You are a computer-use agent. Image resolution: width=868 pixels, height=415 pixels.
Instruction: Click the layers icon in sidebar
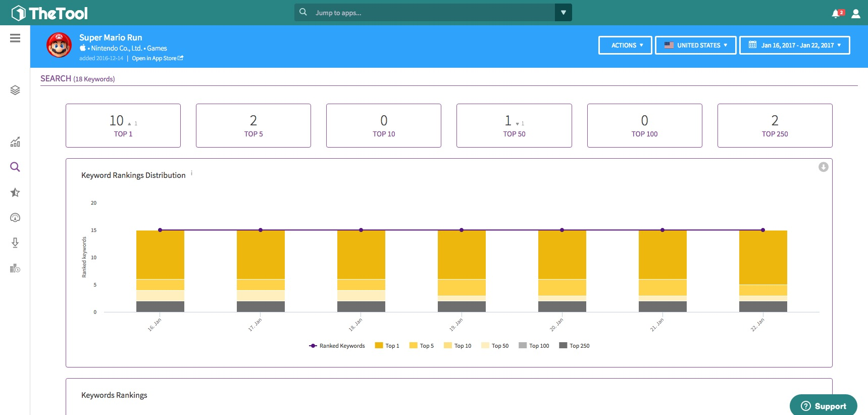[15, 90]
